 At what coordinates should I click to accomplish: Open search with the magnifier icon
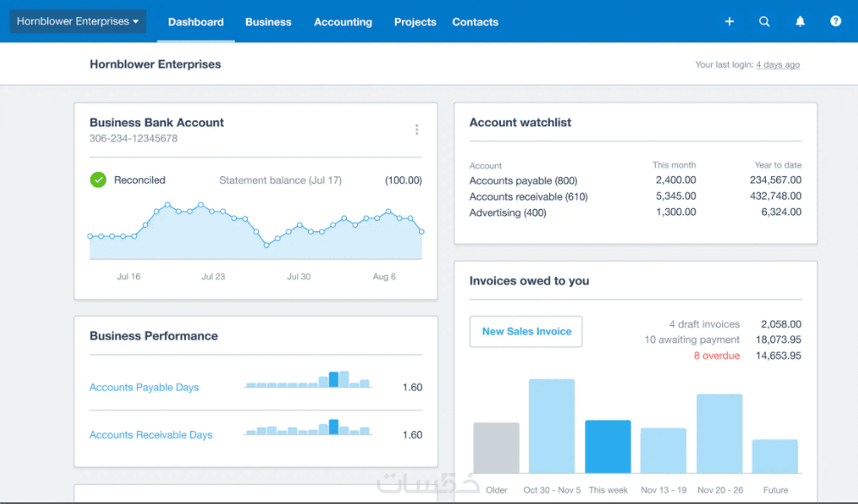[x=764, y=22]
